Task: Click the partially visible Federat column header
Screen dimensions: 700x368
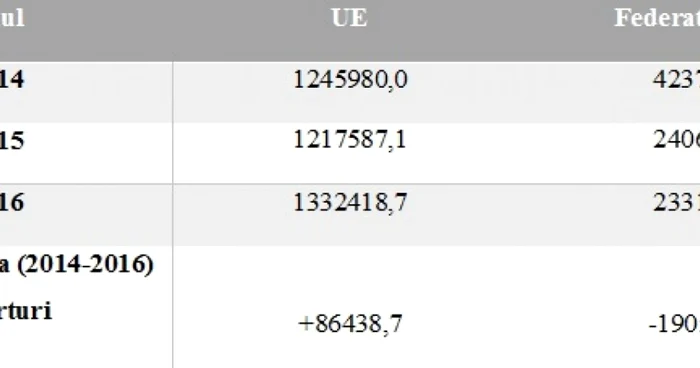Action: click(657, 18)
